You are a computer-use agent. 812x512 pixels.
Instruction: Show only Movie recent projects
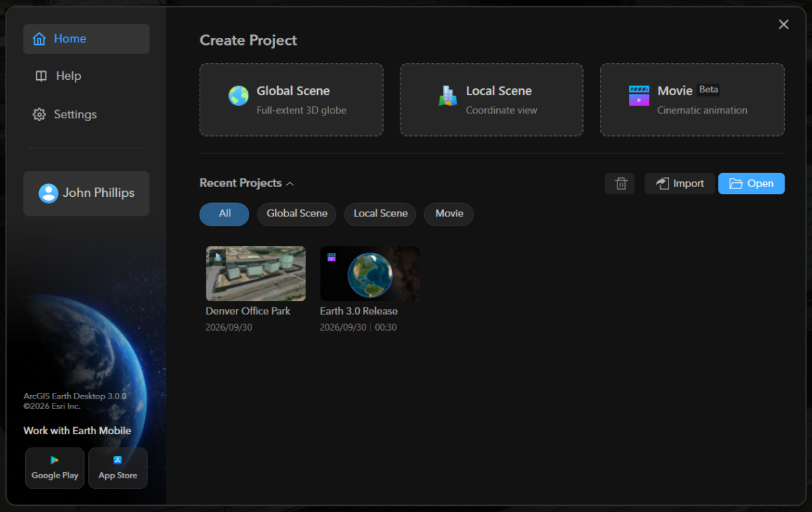[449, 214]
